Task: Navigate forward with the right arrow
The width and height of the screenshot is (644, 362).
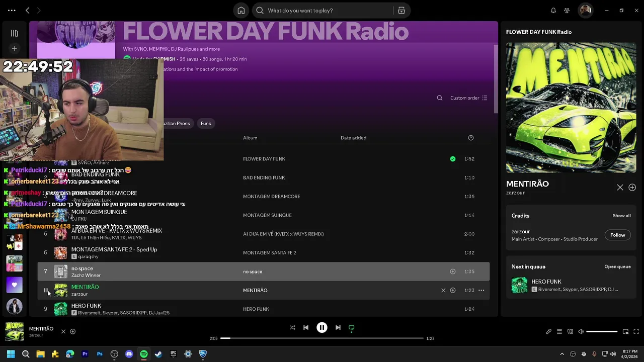Action: [39, 10]
